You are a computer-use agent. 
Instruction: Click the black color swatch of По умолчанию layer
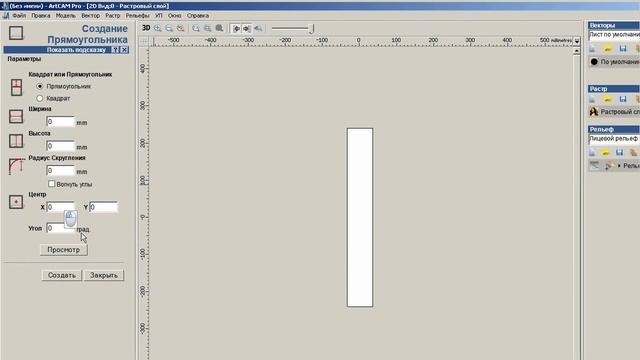click(594, 62)
